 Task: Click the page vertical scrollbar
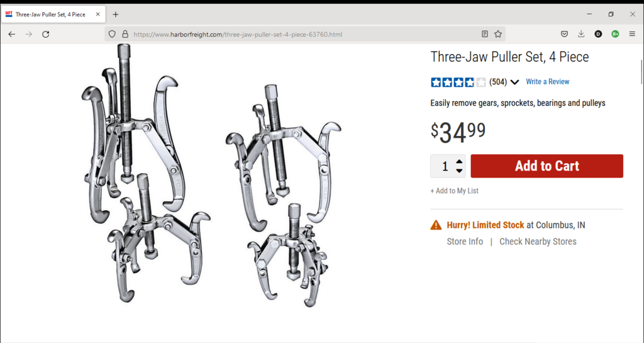click(x=641, y=72)
